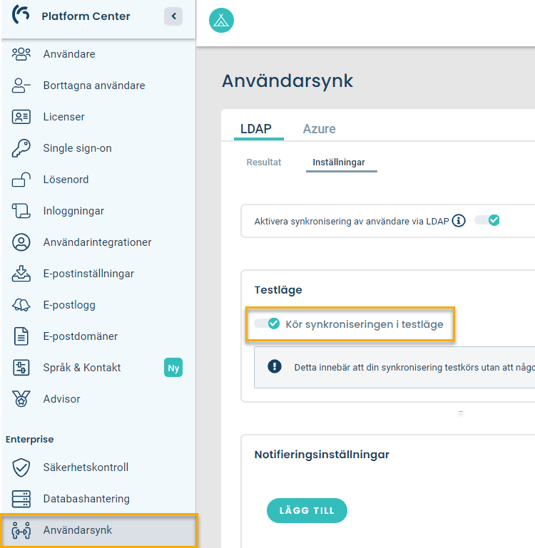Viewport: 535px width, 548px height.
Task: Click the Single sign-on key icon
Action: tap(21, 148)
